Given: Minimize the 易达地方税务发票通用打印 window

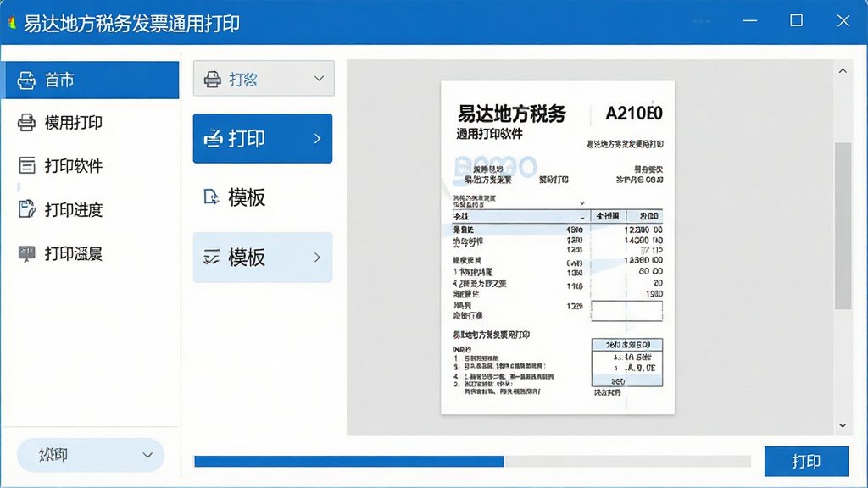Looking at the screenshot, I should (750, 21).
